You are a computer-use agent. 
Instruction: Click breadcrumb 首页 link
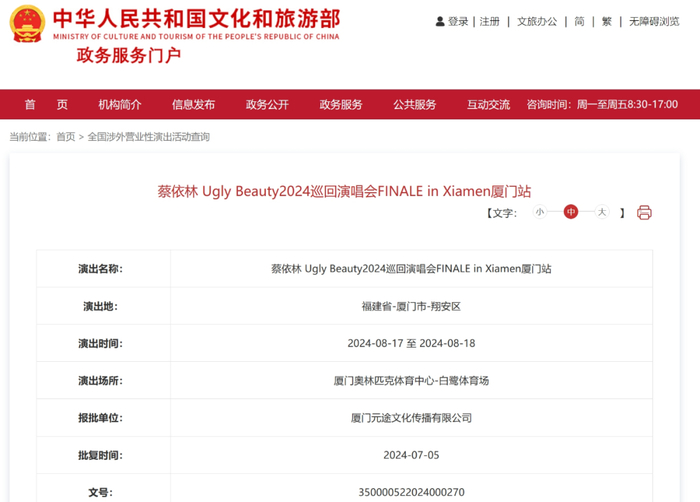pos(66,137)
